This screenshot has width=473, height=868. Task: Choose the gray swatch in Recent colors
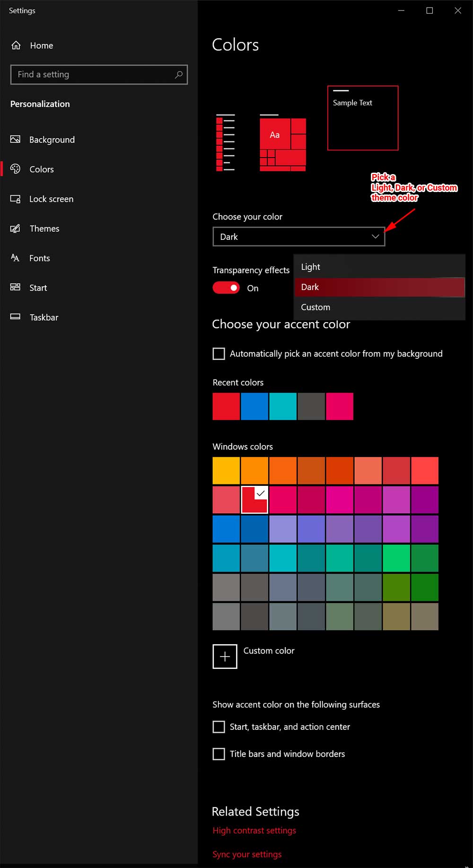[311, 406]
